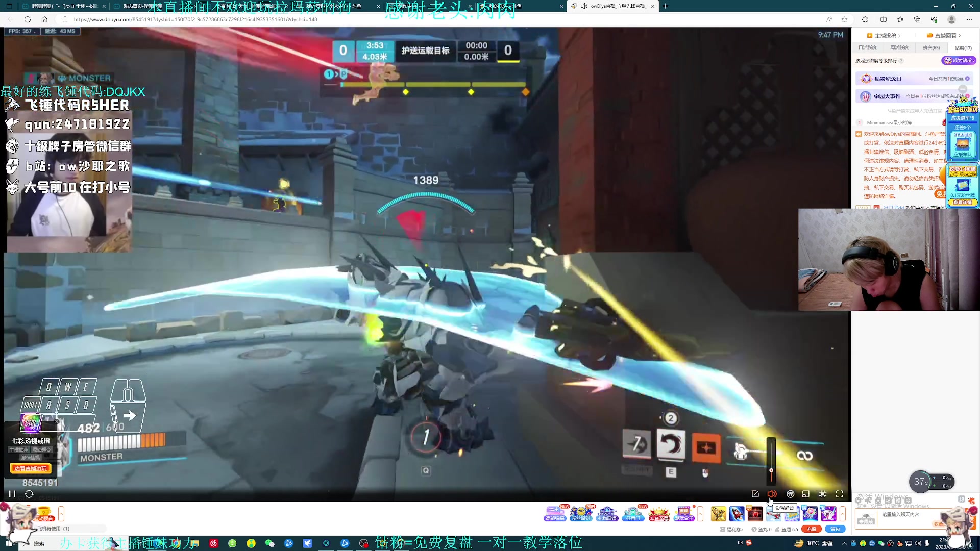
Task: Close the owDiya直播 browser tab
Action: pyautogui.click(x=653, y=6)
